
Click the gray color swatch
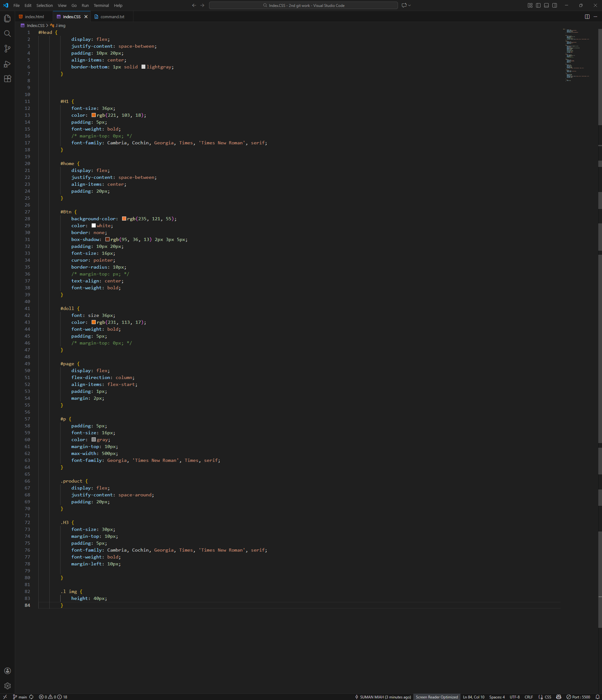pos(94,440)
